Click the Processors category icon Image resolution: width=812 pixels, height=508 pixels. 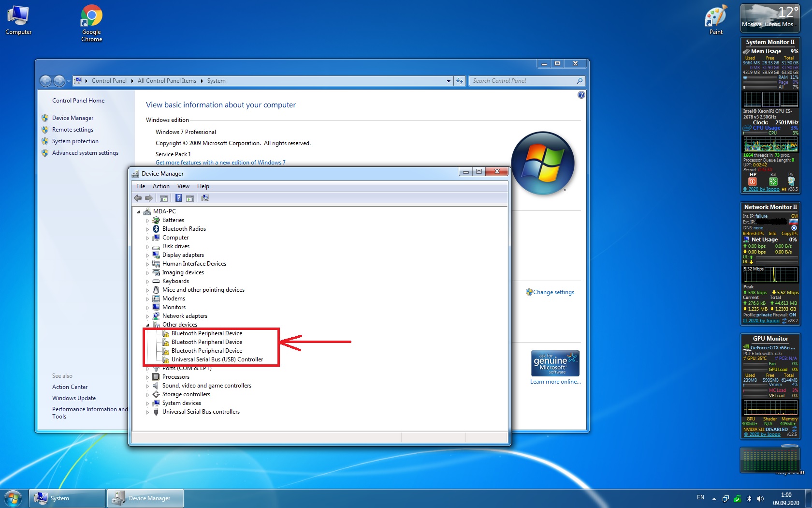tap(156, 377)
